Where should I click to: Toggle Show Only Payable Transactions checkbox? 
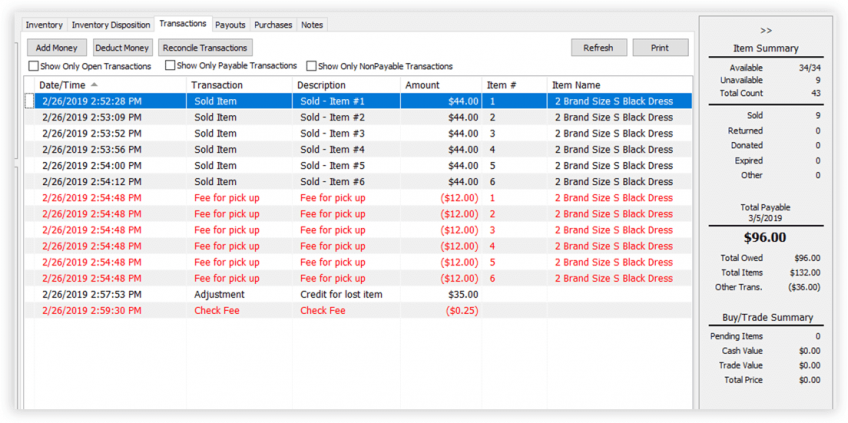coord(170,67)
